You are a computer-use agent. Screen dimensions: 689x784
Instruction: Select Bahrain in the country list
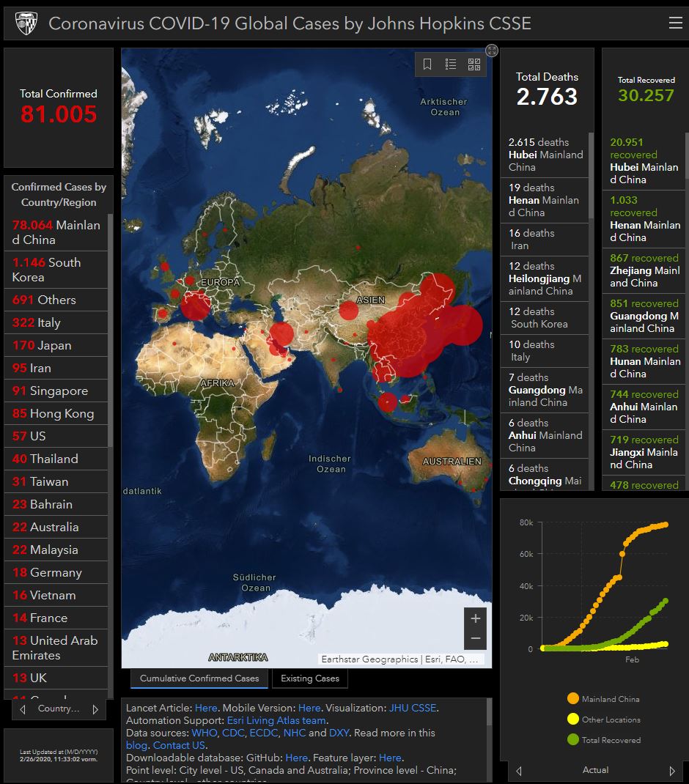56,505
